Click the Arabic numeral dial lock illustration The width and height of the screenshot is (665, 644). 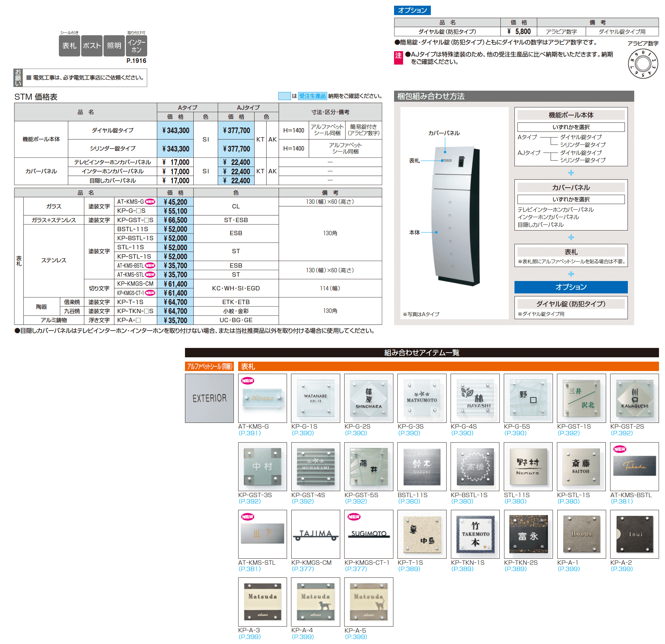pyautogui.click(x=643, y=64)
